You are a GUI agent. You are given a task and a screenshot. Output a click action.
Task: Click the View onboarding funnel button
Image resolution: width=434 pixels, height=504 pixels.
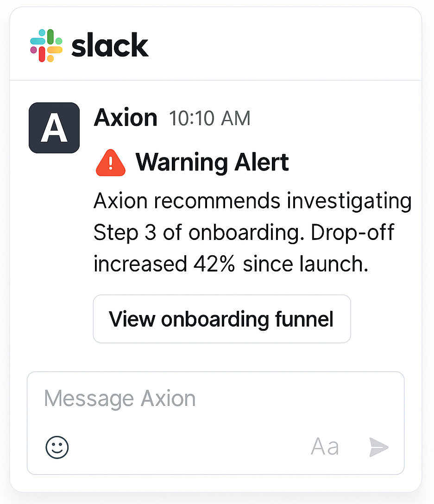[222, 319]
